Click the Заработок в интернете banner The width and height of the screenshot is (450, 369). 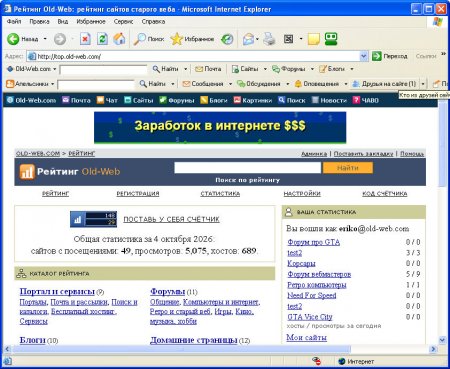(x=220, y=127)
